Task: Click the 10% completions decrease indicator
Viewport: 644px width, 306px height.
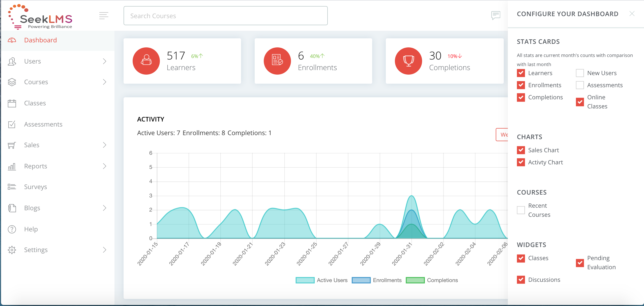Action: 455,56
